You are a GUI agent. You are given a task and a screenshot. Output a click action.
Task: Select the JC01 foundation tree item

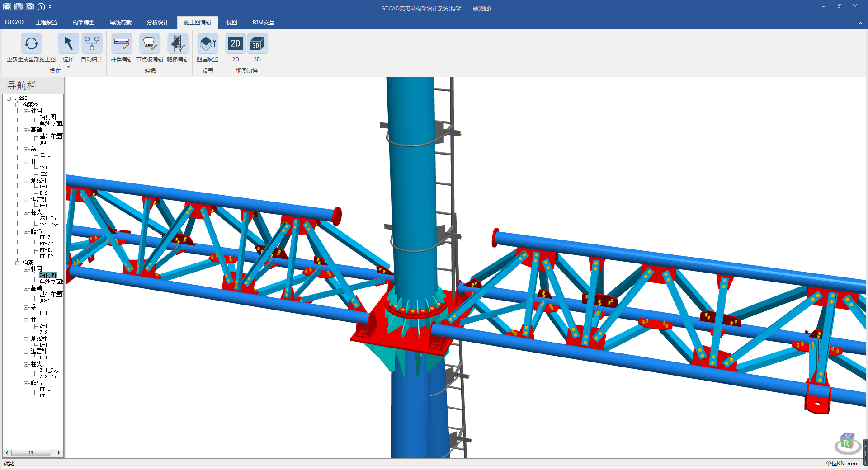[45, 143]
